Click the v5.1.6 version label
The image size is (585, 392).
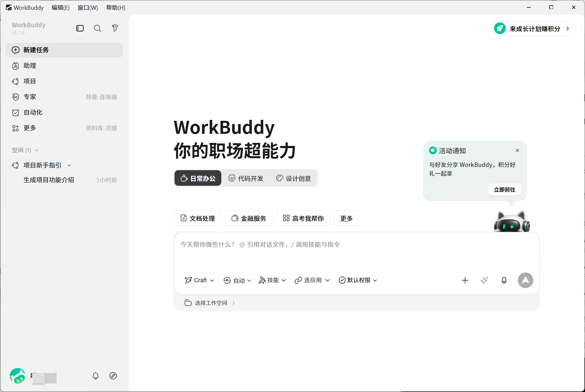coord(18,33)
